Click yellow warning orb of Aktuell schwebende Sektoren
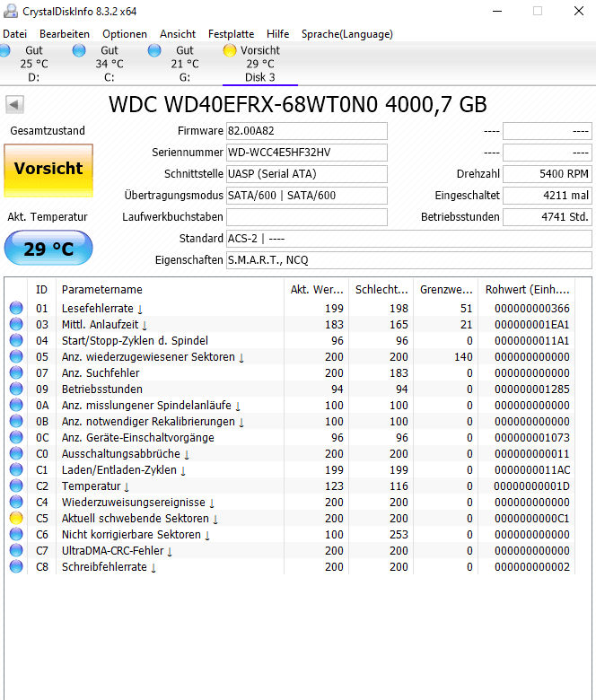The height and width of the screenshot is (700, 596). click(16, 518)
